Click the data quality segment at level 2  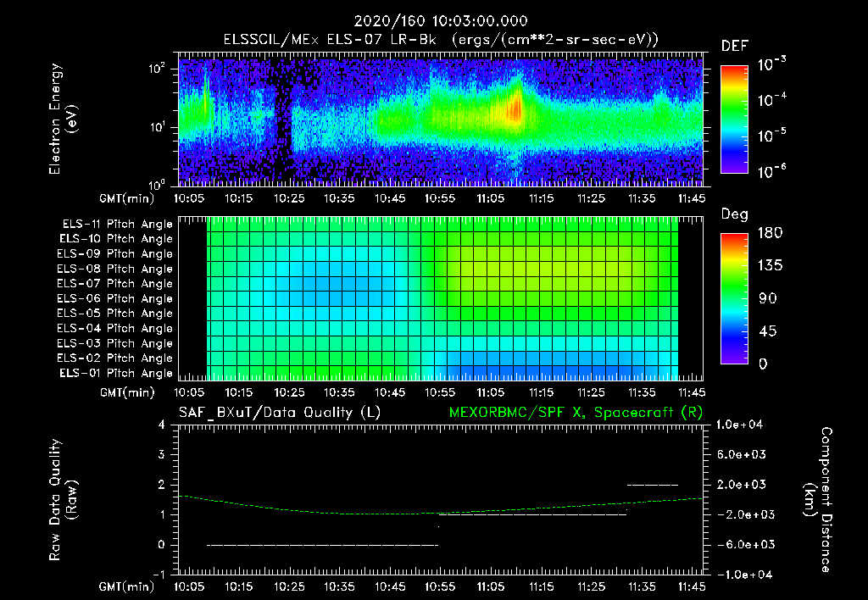[653, 485]
